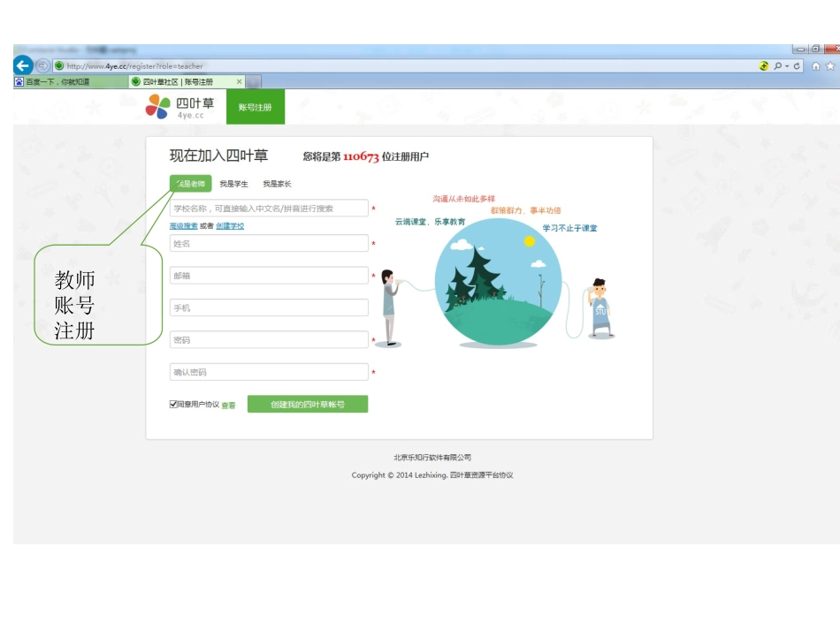Close the 四叶草社区 tab with X
The image size is (840, 630).
point(239,81)
